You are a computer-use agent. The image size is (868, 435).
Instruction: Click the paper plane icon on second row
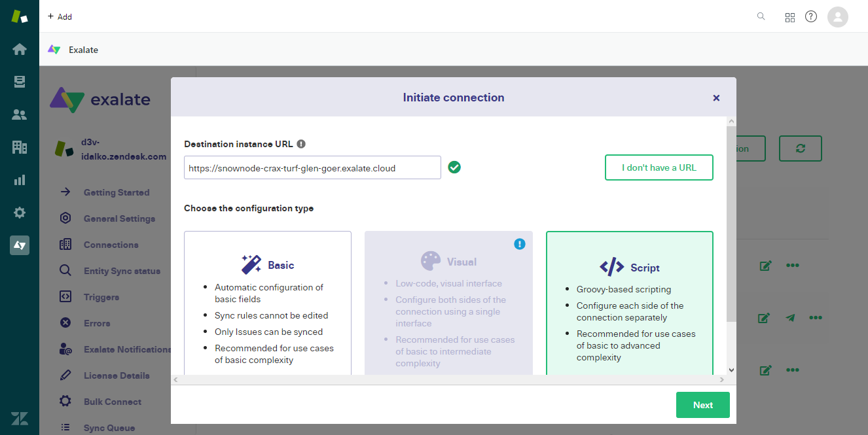[x=791, y=318]
